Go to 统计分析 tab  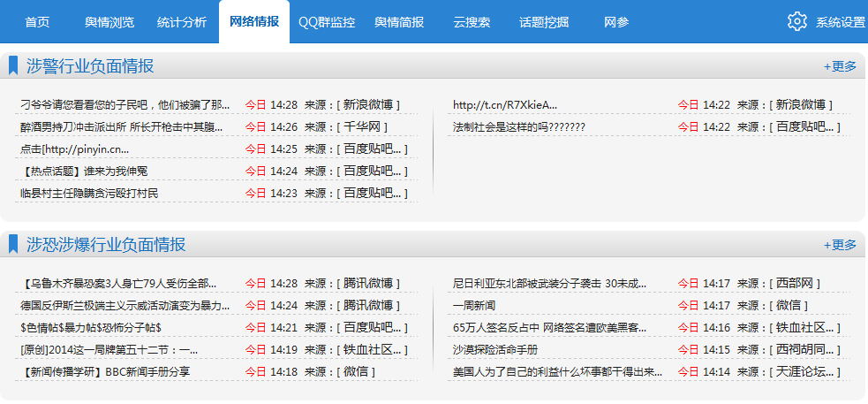pyautogui.click(x=182, y=22)
